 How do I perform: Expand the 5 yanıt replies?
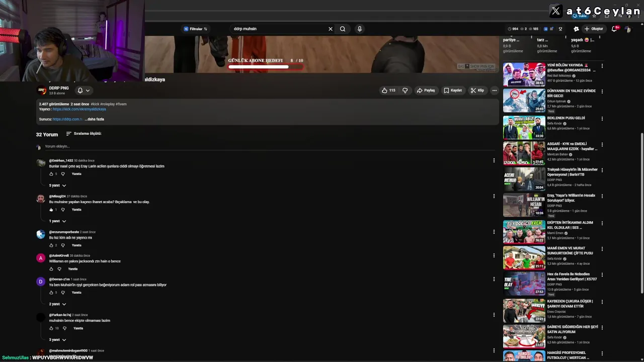pyautogui.click(x=57, y=186)
